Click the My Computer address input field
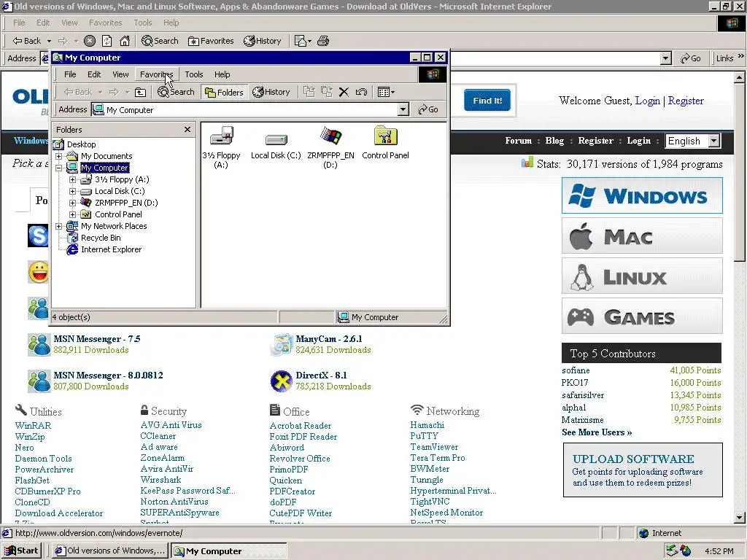The height and width of the screenshot is (560, 747). coord(245,109)
